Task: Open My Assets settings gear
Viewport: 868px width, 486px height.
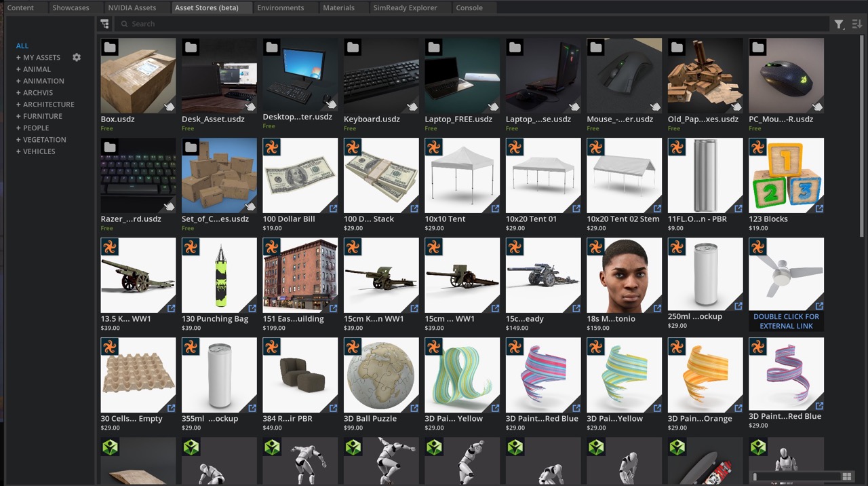Action: click(x=77, y=58)
